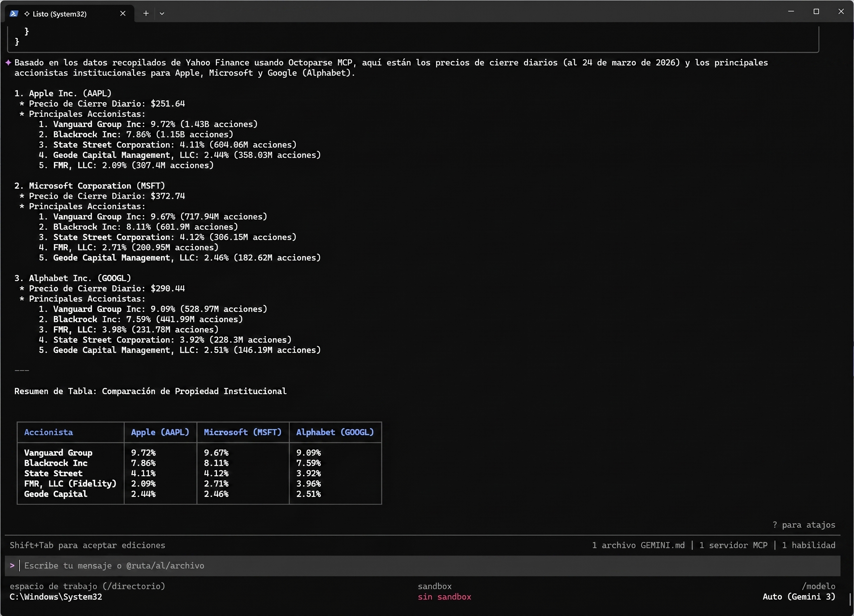Click Apple closing price '$251.64'

(167, 104)
